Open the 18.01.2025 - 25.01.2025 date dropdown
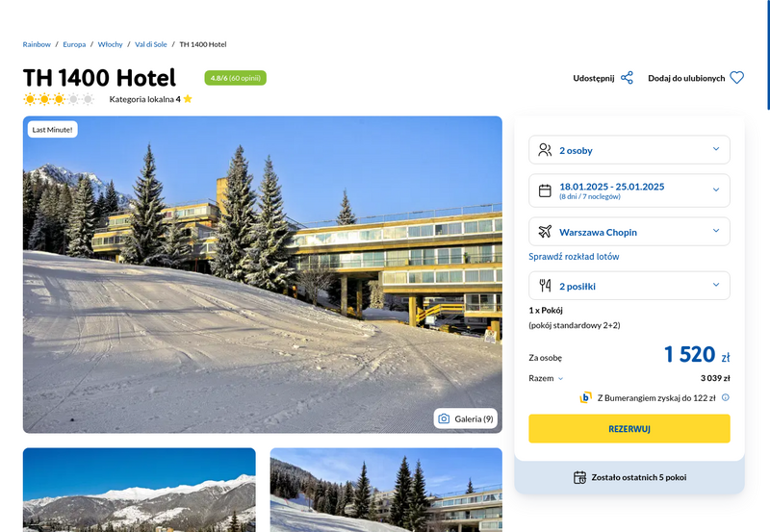 (x=629, y=190)
